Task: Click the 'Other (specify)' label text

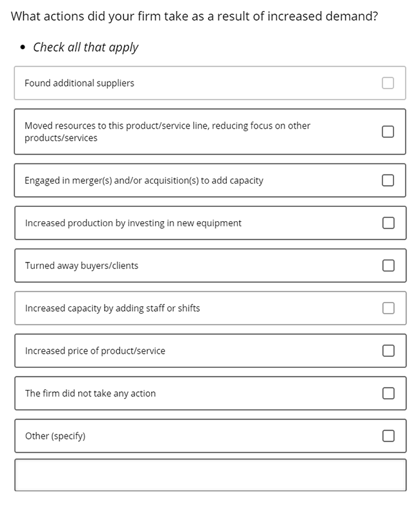Action: coord(55,436)
